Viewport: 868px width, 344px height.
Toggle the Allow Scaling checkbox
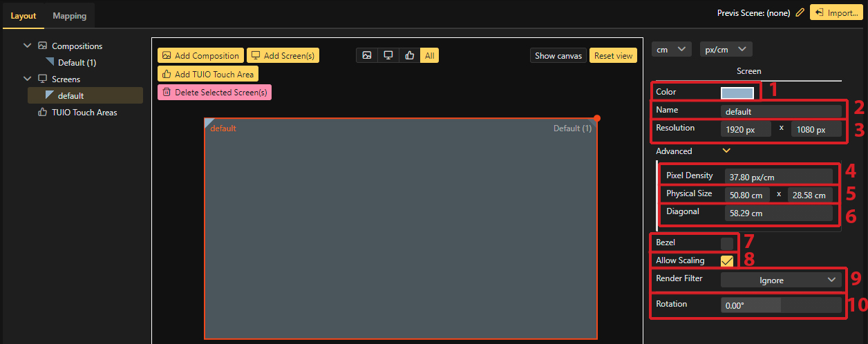pyautogui.click(x=726, y=261)
